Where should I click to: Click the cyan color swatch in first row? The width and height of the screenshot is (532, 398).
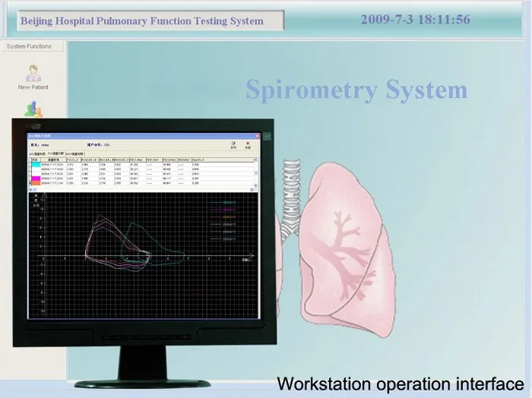point(36,164)
